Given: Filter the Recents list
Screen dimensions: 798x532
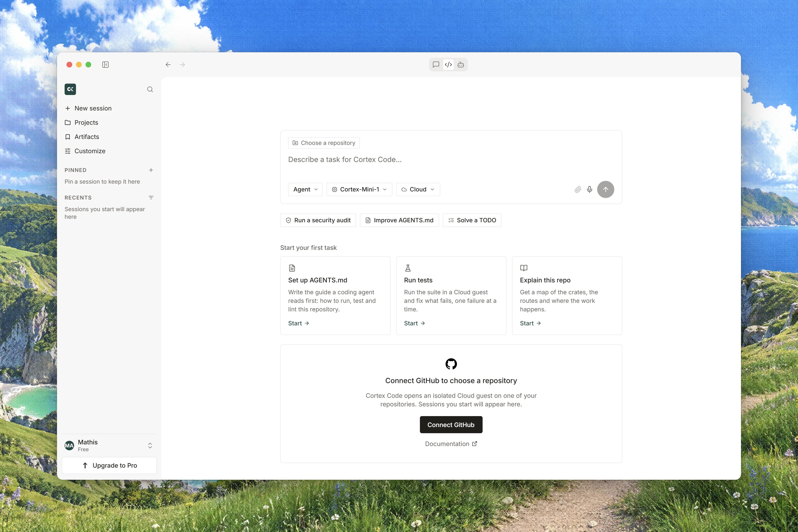Looking at the screenshot, I should [x=151, y=197].
